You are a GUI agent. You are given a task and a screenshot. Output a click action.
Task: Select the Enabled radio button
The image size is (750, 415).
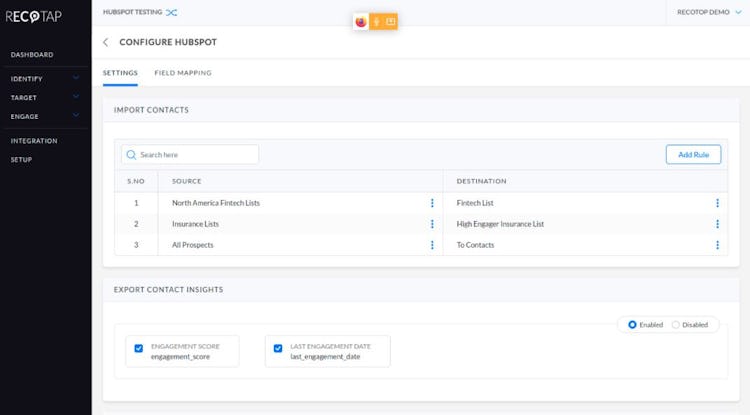(632, 325)
